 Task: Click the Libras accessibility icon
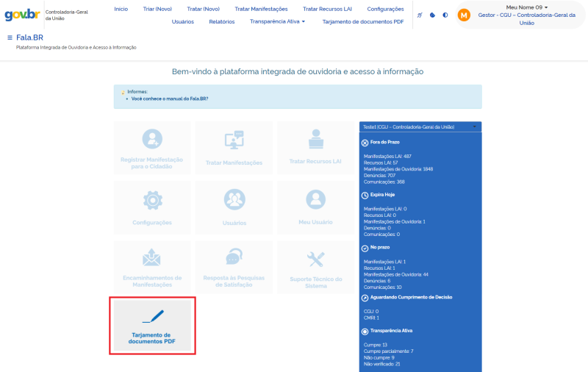click(420, 15)
